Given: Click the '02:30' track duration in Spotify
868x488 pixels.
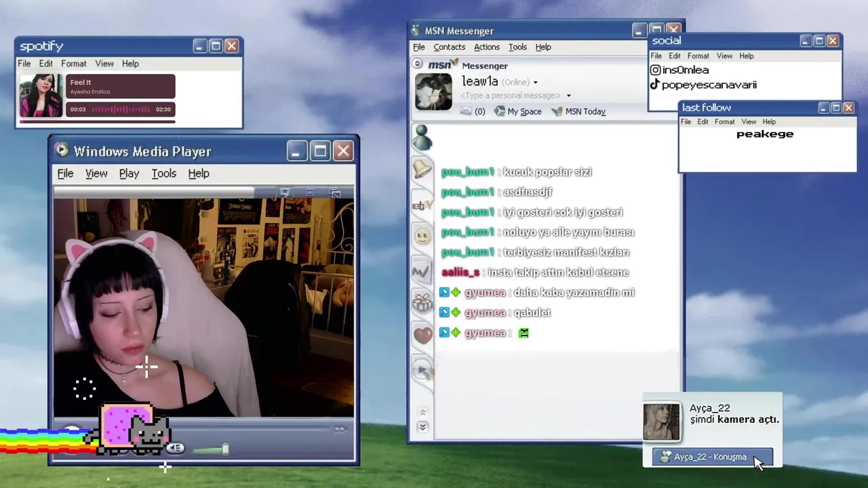Looking at the screenshot, I should (163, 109).
